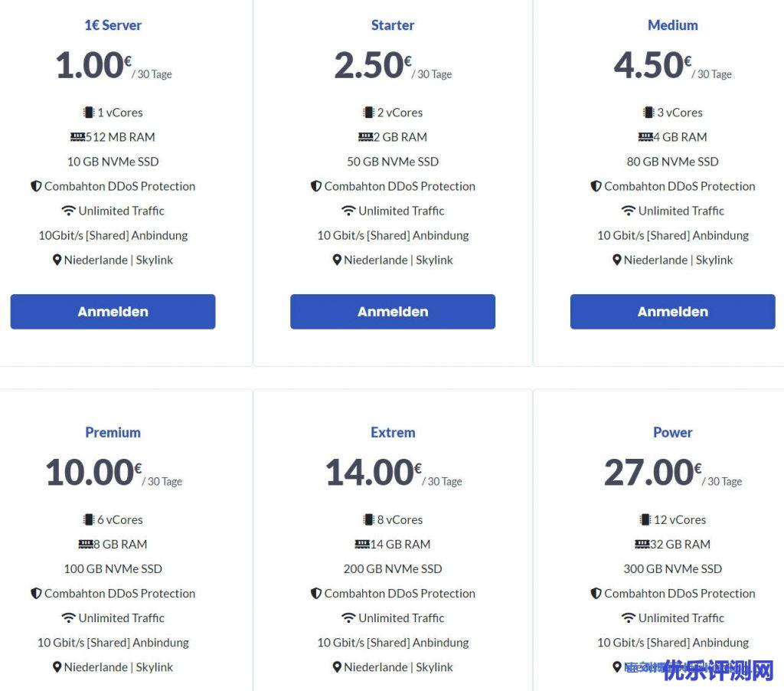Click location pin icon in Extrem plan
The image size is (784, 691).
click(337, 667)
